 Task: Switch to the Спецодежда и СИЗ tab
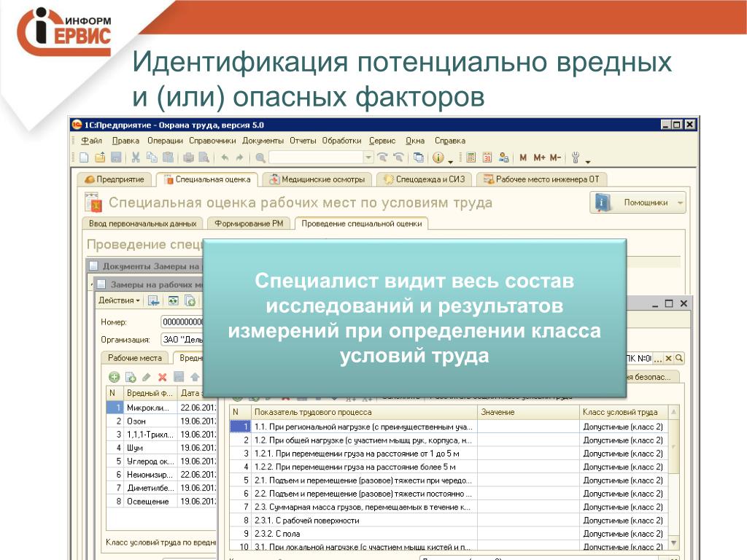(424, 179)
